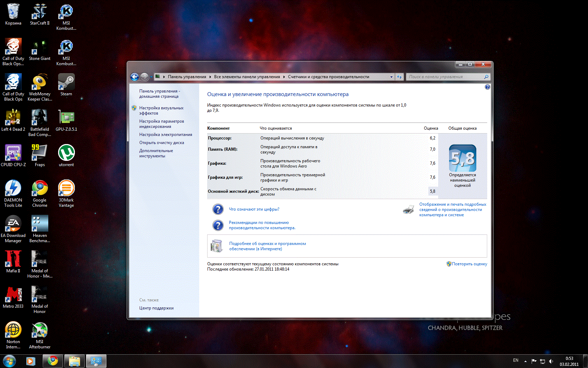Open Norton Internet Security desktop icon

[13, 335]
